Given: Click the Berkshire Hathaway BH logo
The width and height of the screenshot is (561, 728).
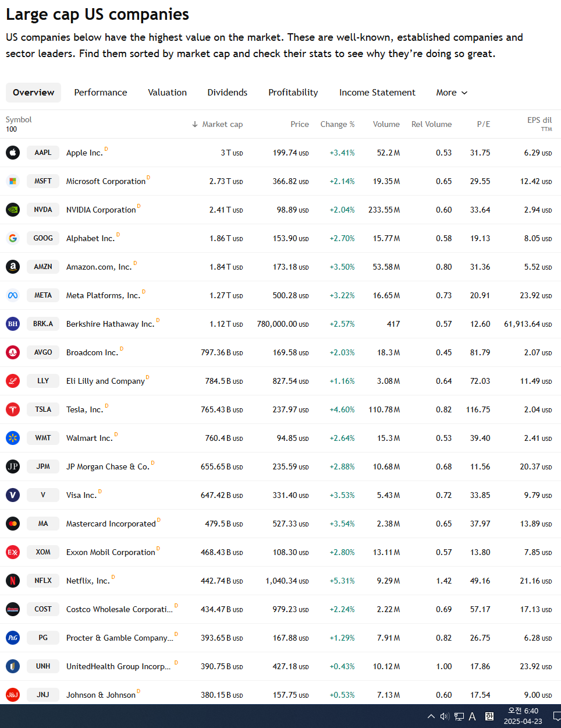Looking at the screenshot, I should click(13, 324).
